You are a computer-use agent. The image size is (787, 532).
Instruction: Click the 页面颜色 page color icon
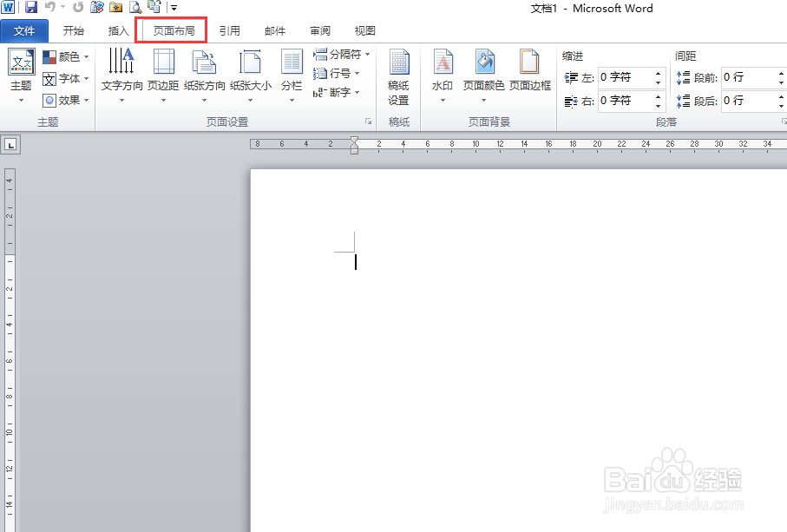tap(484, 62)
